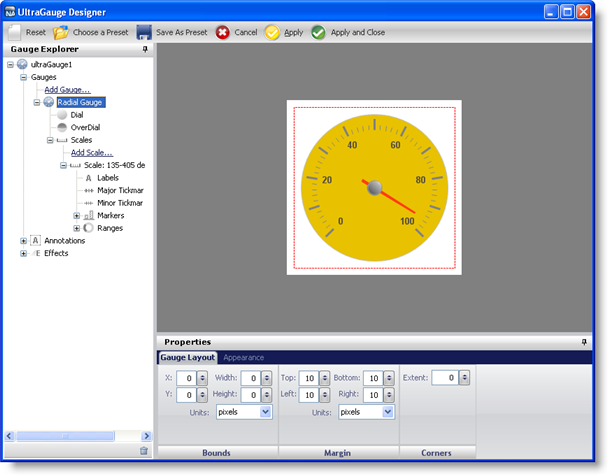Select the OverDial tree item
Viewport: 609px width, 476px height.
tap(84, 128)
